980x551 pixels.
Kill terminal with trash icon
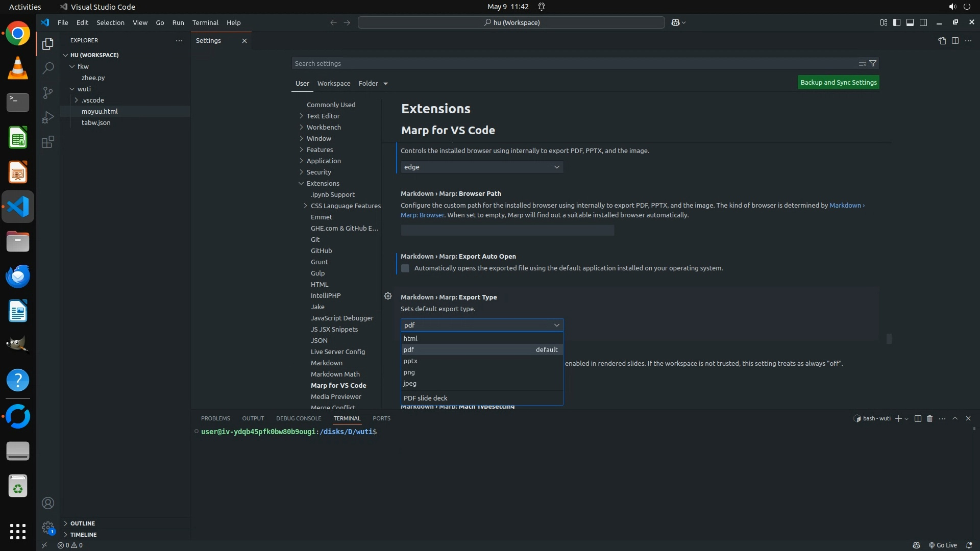(929, 418)
